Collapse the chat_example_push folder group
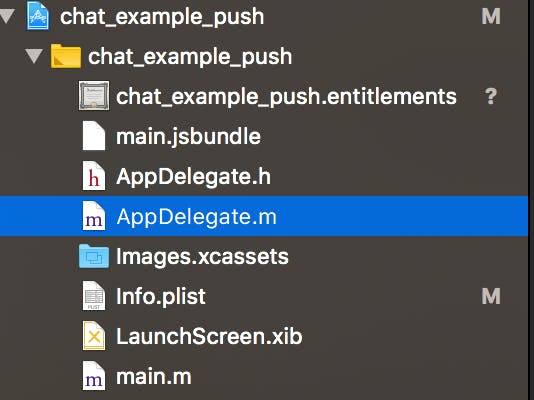534x400 pixels. pos(34,56)
